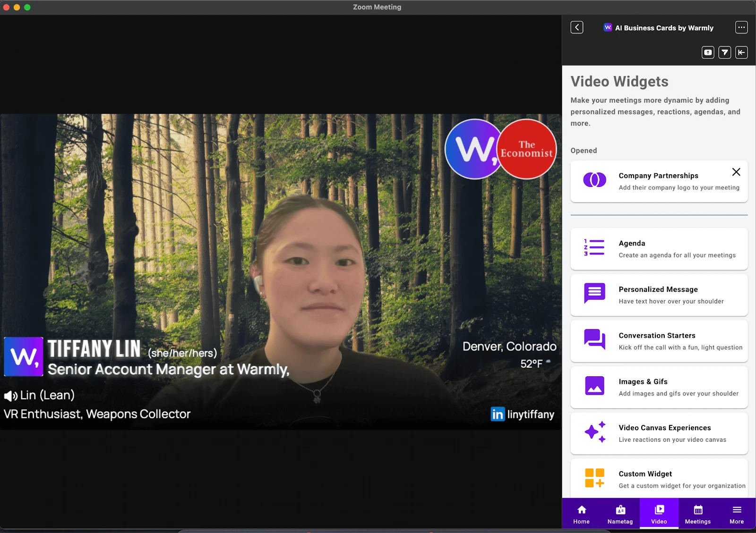Screen dimensions: 756x533
Task: Click the Warmly square logo in the nametag
Action: click(24, 356)
